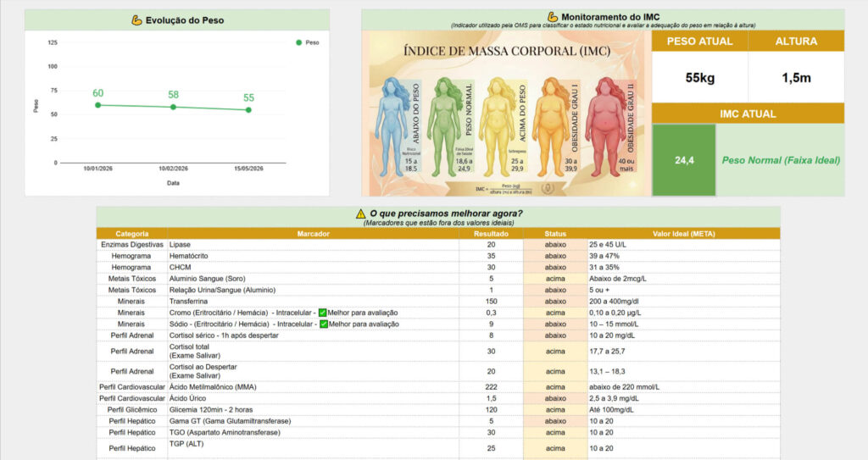
Task: Select the Cortisol total (Exame Salivar) cell
Action: click(314, 351)
